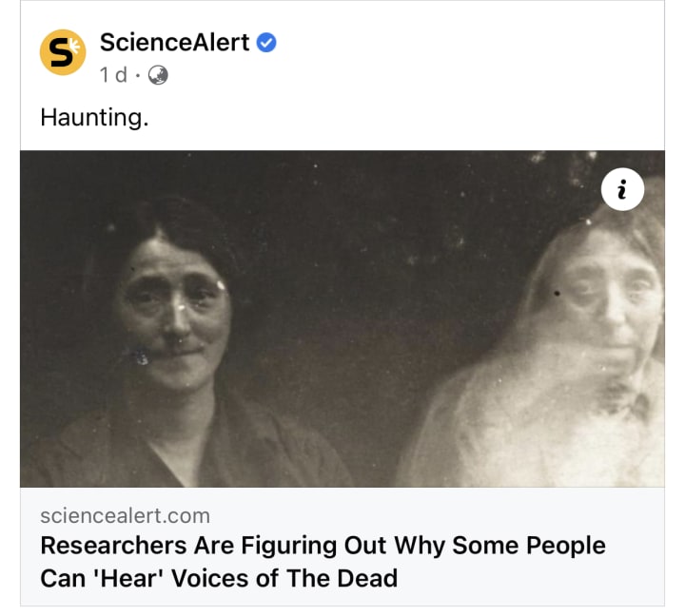This screenshot has width=685, height=616.
Task: Open the article preview photo
Action: tap(342, 318)
